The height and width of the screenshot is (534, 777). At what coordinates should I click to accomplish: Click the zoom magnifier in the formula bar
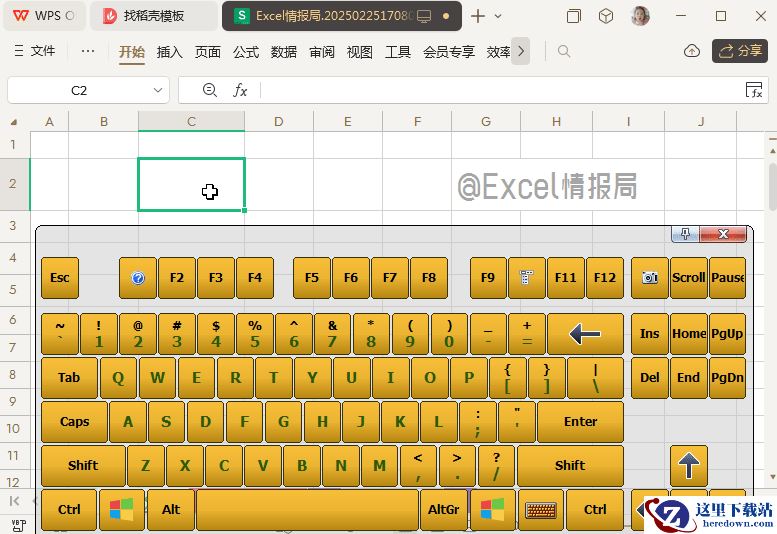pos(210,90)
